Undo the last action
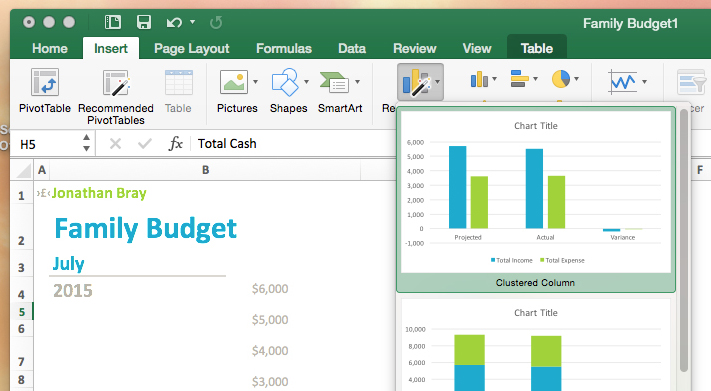 tap(174, 22)
